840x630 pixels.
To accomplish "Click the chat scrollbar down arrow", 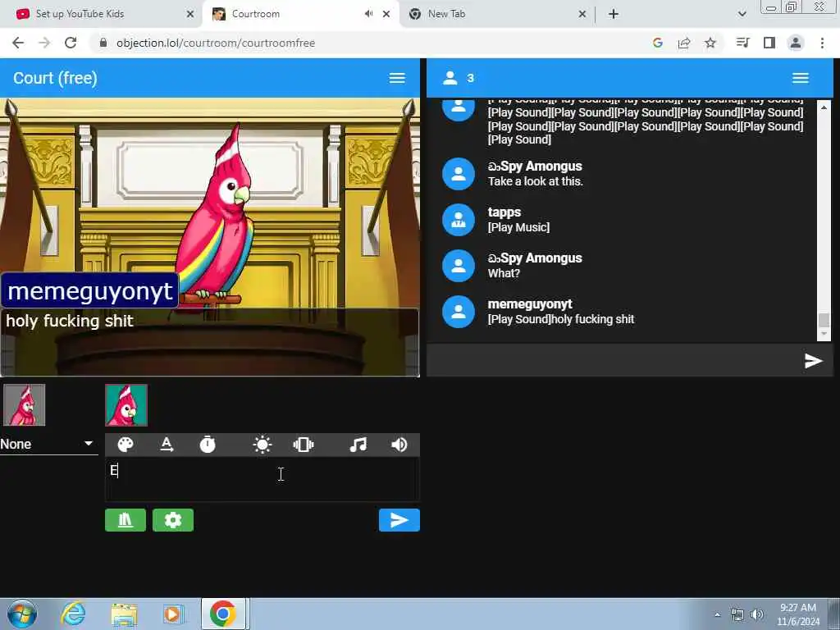I will point(824,334).
